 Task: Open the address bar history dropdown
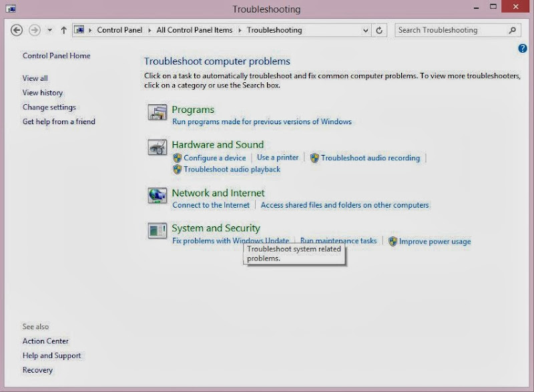[365, 30]
